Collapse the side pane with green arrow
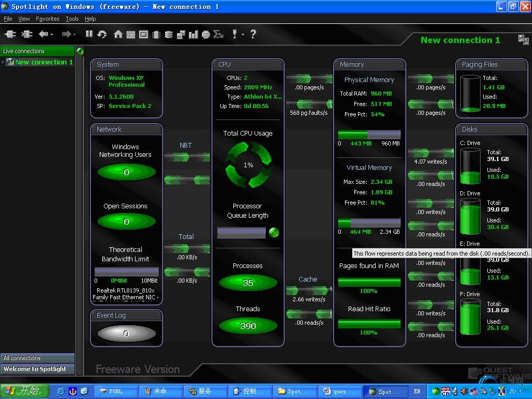This screenshot has width=532, height=399. [81, 51]
